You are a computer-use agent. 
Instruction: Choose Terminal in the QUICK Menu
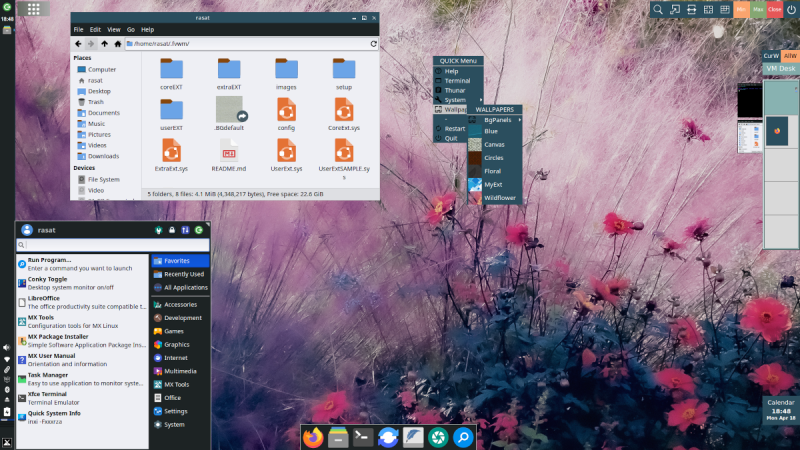tap(458, 81)
